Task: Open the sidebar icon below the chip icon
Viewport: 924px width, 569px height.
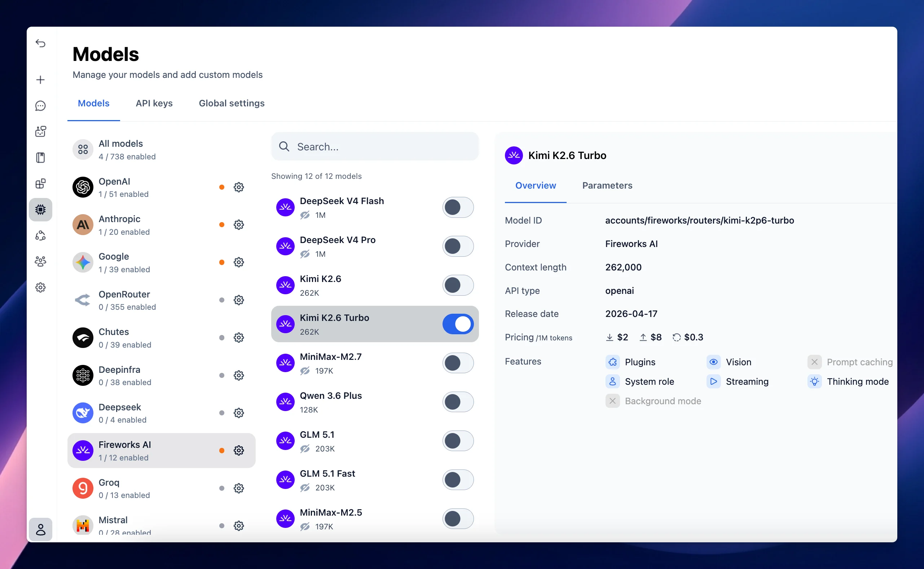Action: 41,235
